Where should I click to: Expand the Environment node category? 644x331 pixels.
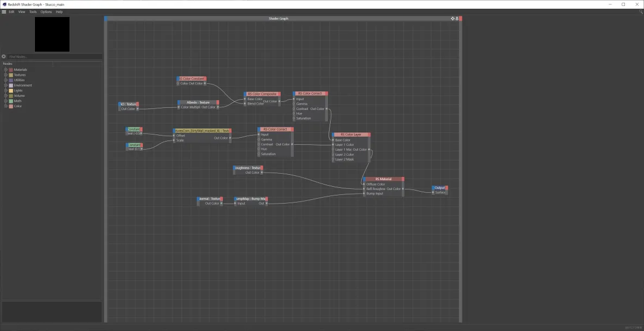(x=6, y=85)
